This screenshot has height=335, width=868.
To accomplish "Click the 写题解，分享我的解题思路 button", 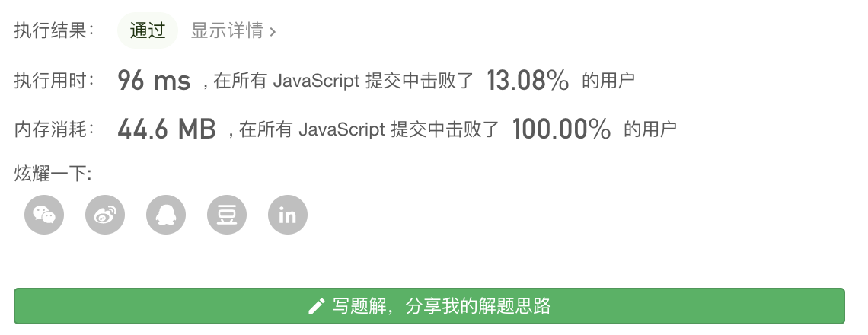I will coord(429,305).
